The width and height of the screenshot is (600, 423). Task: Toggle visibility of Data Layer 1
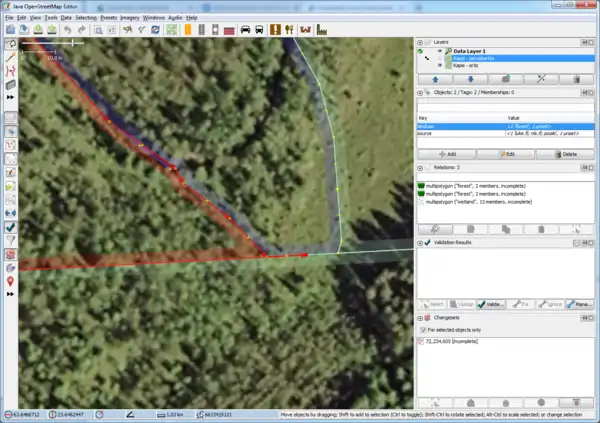click(x=440, y=49)
